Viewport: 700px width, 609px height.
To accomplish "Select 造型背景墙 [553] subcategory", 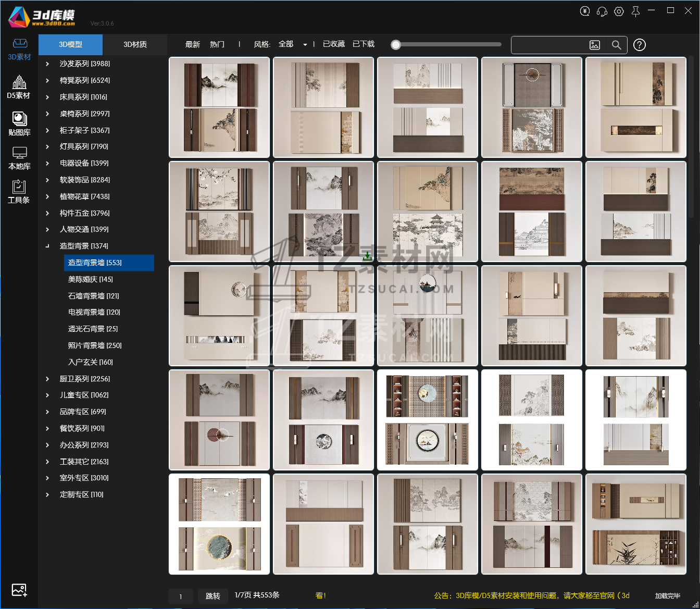I will pyautogui.click(x=109, y=263).
